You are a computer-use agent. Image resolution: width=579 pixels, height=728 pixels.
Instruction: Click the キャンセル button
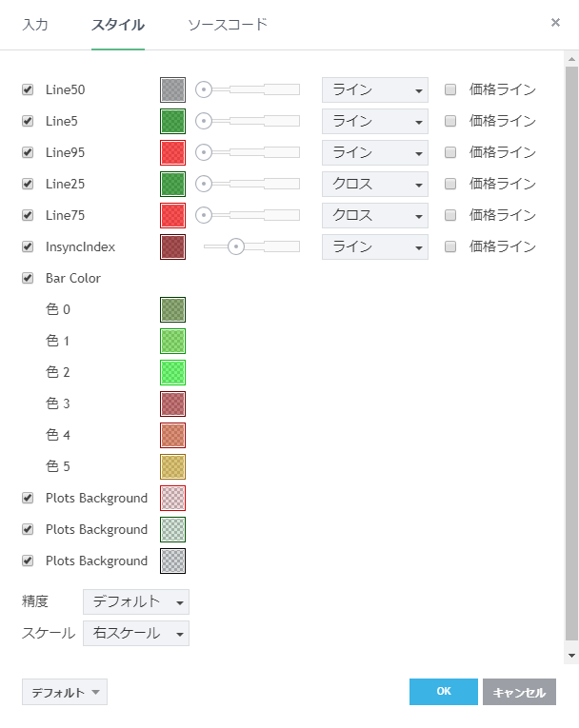pos(519,692)
